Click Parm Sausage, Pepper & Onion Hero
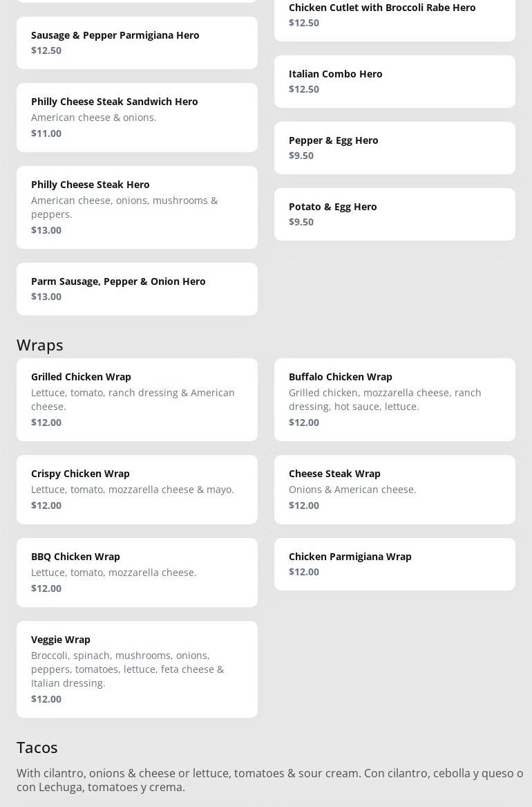 pyautogui.click(x=137, y=288)
